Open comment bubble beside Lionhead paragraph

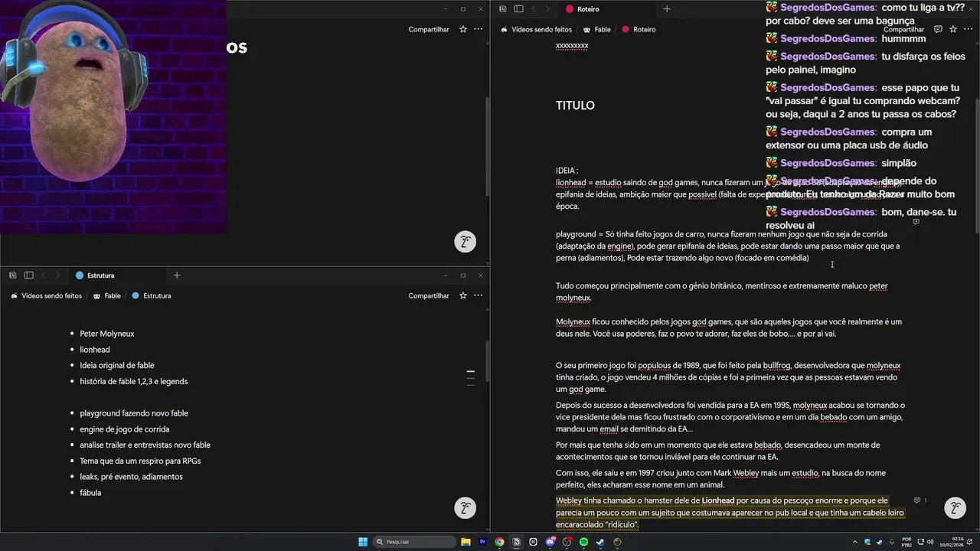tap(920, 500)
